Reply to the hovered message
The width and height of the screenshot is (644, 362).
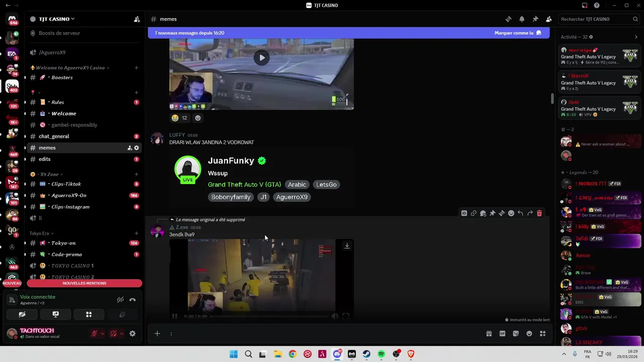520,213
